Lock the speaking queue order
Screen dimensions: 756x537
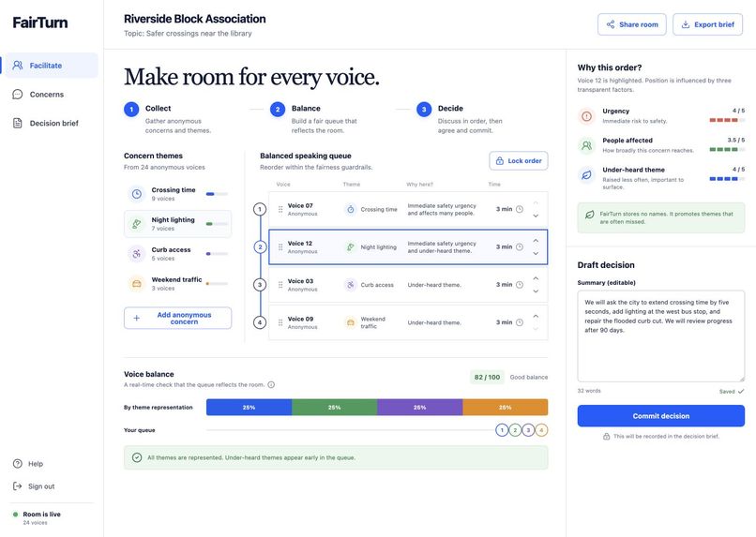click(519, 161)
